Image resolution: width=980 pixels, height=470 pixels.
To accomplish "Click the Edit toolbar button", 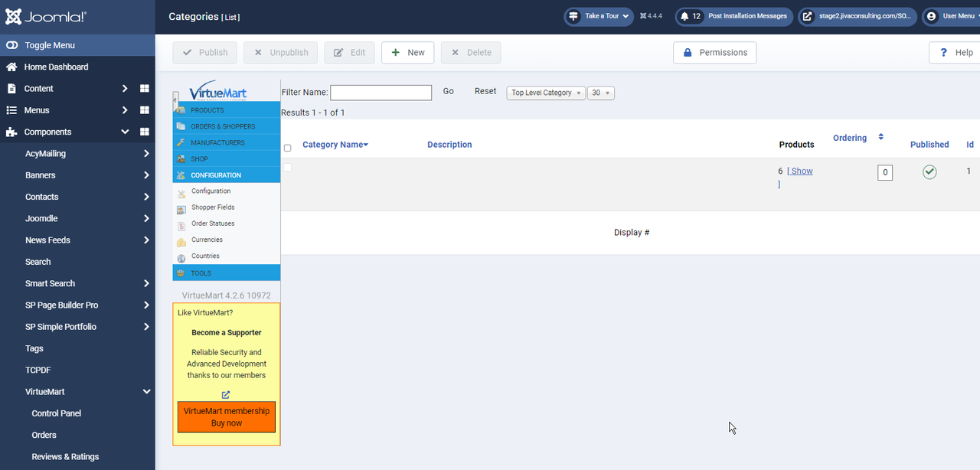I will pyautogui.click(x=349, y=53).
